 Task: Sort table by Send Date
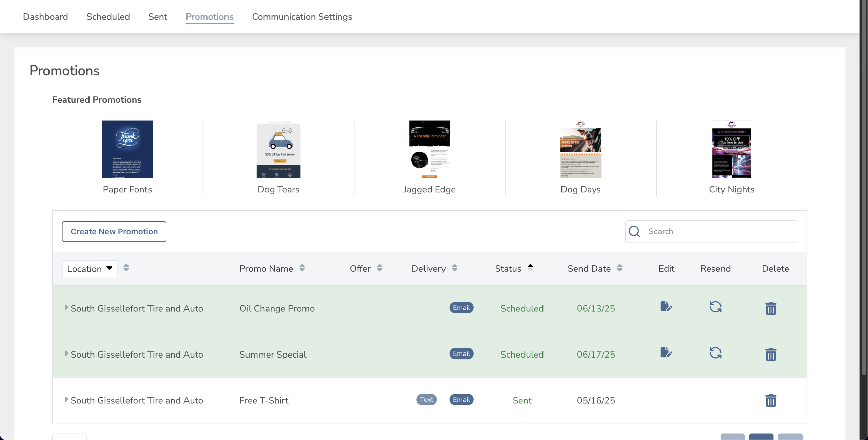(619, 268)
